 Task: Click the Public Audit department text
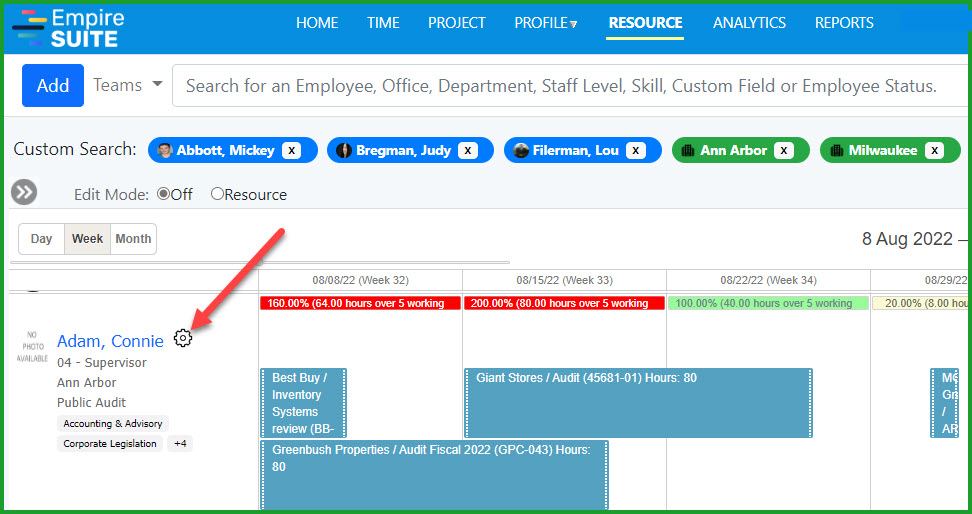coord(91,403)
